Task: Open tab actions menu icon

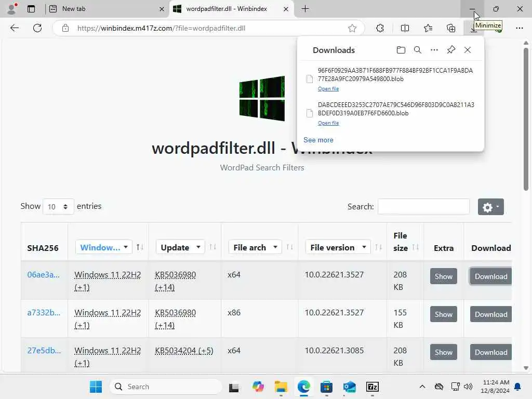Action: click(31, 9)
